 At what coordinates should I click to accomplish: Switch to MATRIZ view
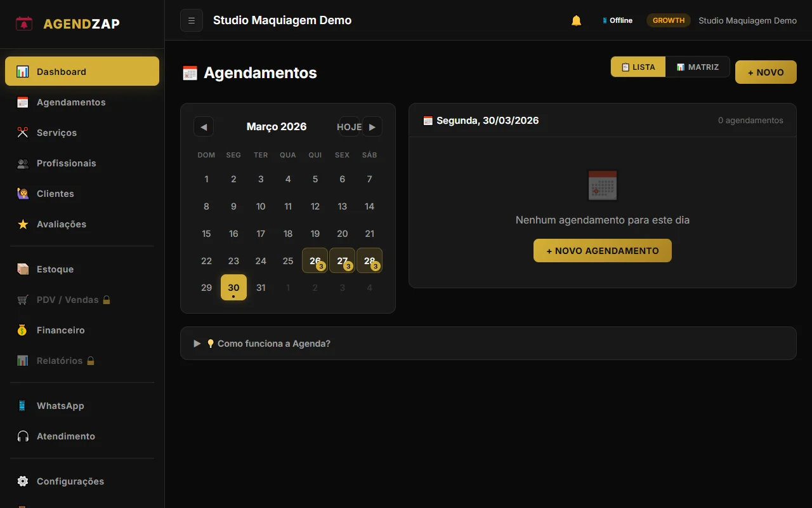[x=697, y=67]
